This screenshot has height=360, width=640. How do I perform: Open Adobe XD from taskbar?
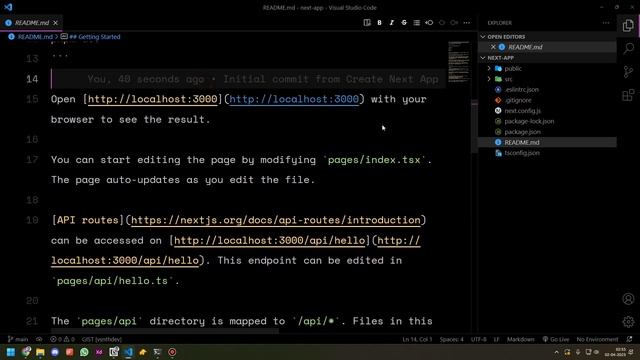pos(99,352)
